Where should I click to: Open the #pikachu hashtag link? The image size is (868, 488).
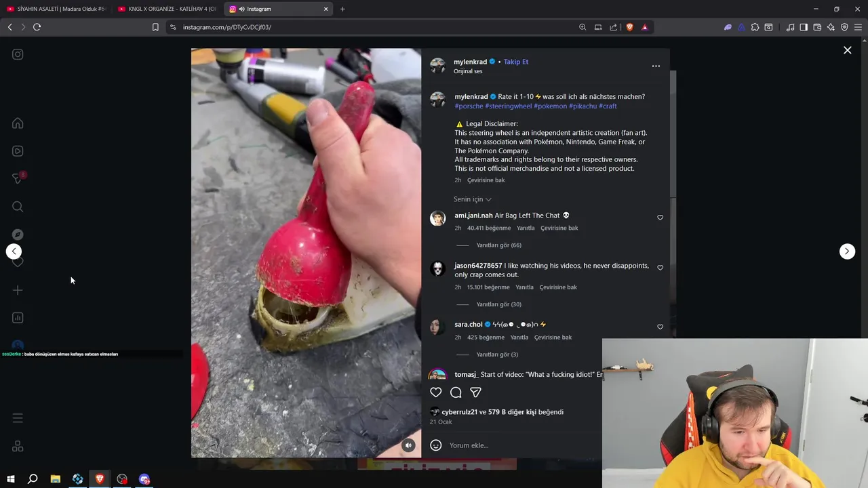point(583,106)
